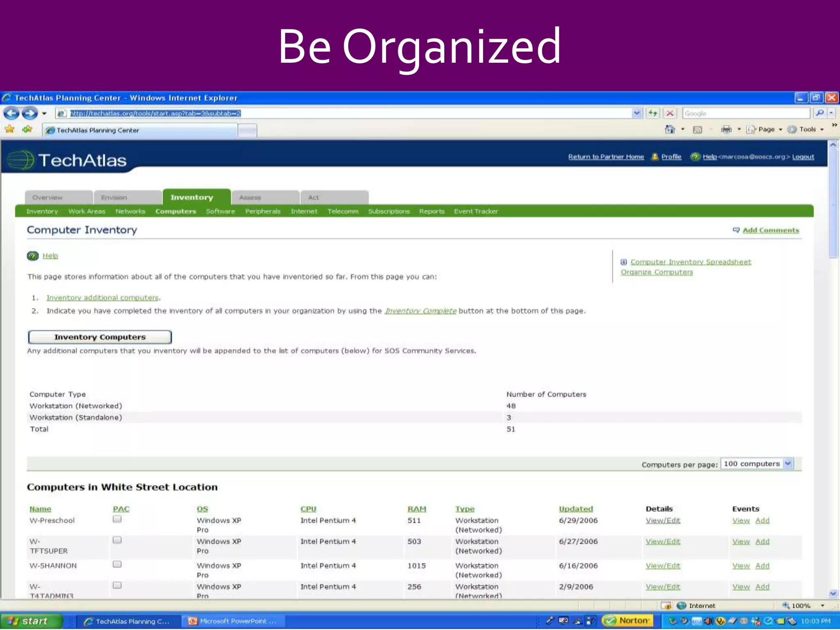
Task: Click the Google search input field
Action: pyautogui.click(x=746, y=113)
